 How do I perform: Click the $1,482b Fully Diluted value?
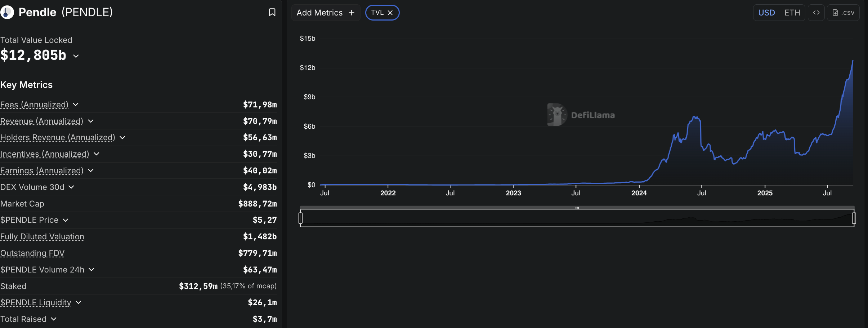(260, 237)
